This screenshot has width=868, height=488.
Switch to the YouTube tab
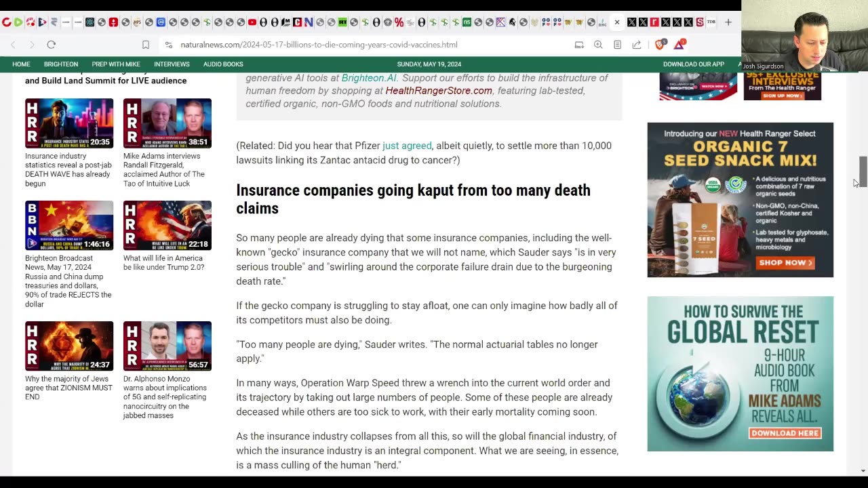[252, 22]
